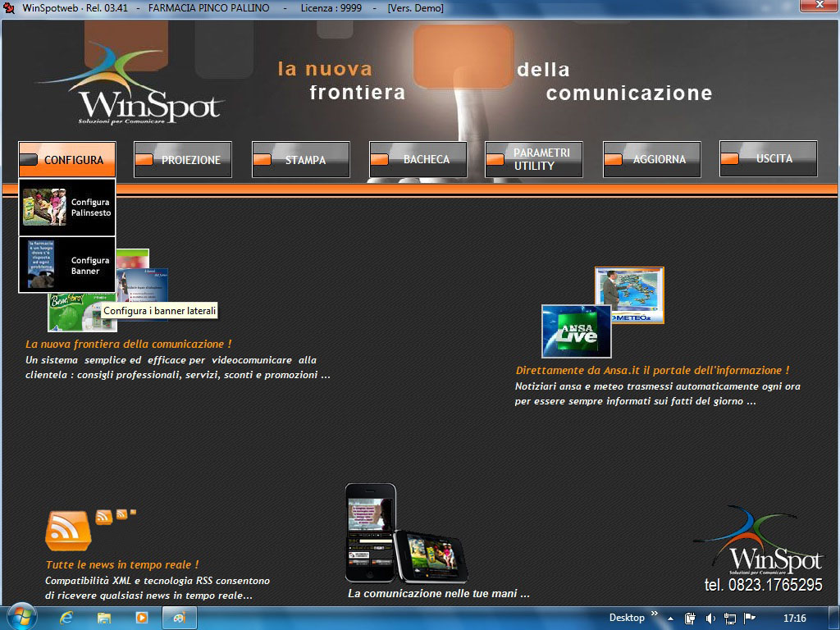Expand the Desktop toolbar chevron in the taskbar
840x630 pixels.
(x=655, y=614)
